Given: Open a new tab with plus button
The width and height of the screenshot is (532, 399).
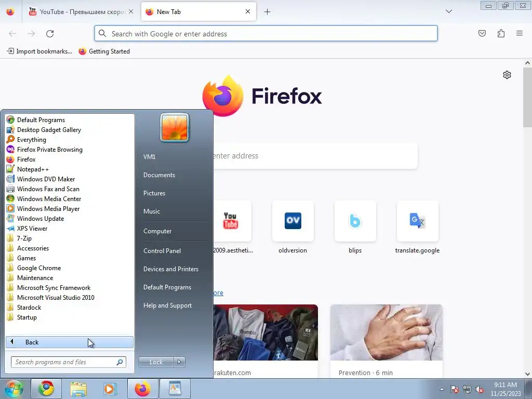Looking at the screenshot, I should click(x=268, y=12).
